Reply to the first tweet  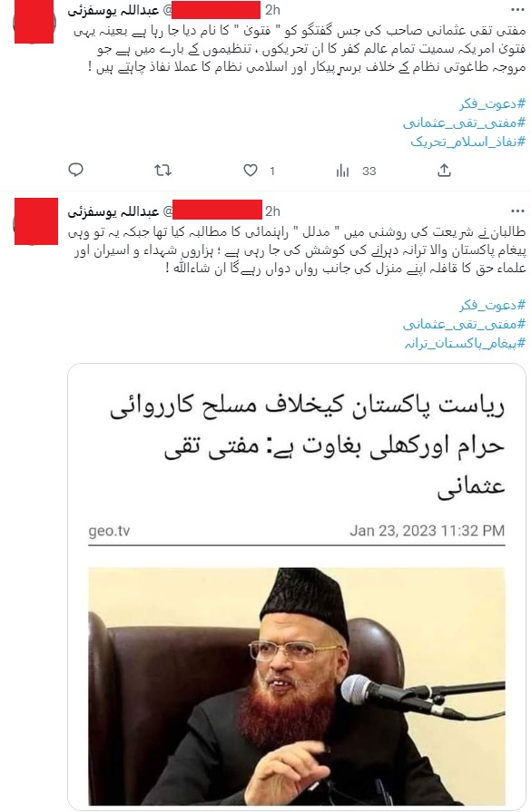pyautogui.click(x=75, y=170)
